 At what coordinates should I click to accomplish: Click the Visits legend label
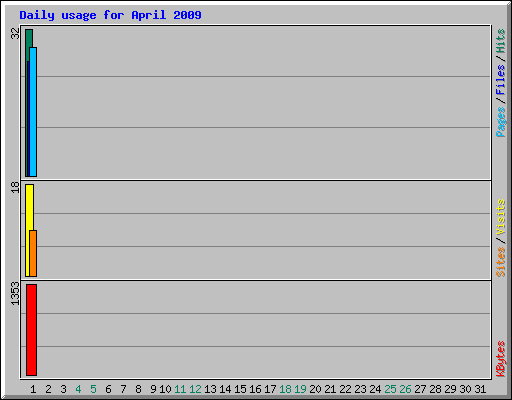[500, 217]
